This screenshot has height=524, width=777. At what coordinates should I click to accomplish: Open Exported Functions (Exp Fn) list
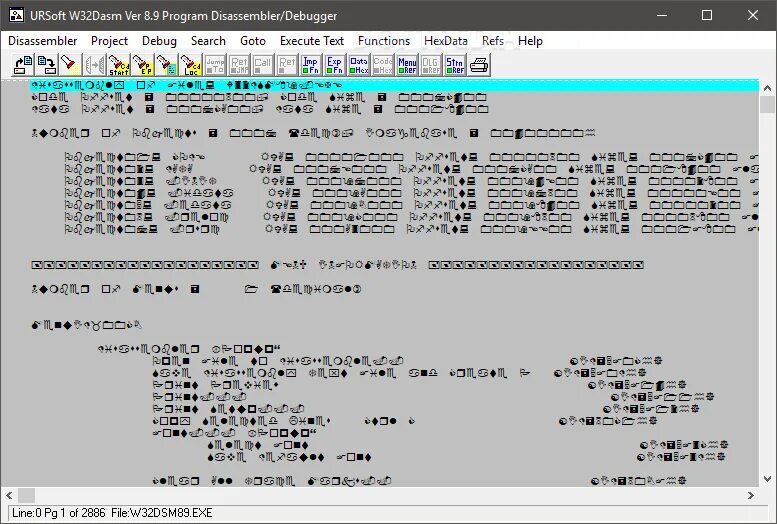[x=335, y=65]
